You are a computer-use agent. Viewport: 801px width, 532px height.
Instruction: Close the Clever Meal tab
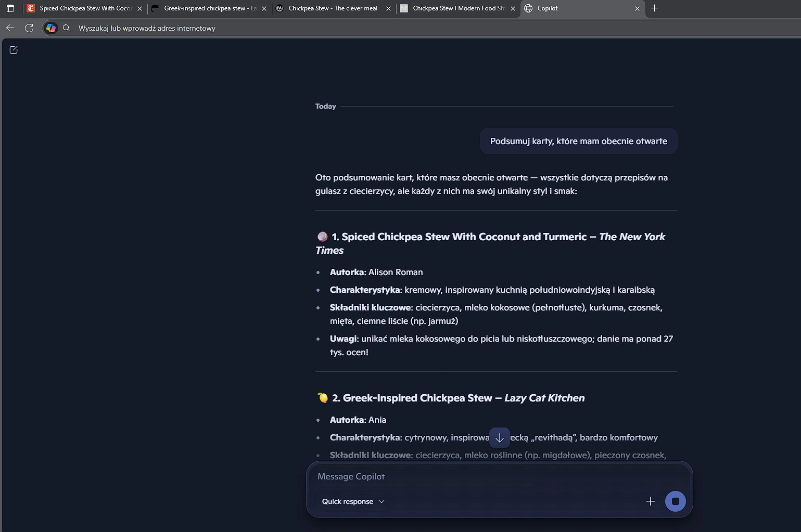388,8
